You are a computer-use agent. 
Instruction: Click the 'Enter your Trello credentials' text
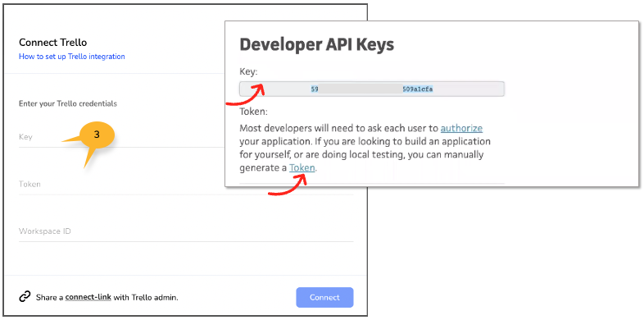68,103
